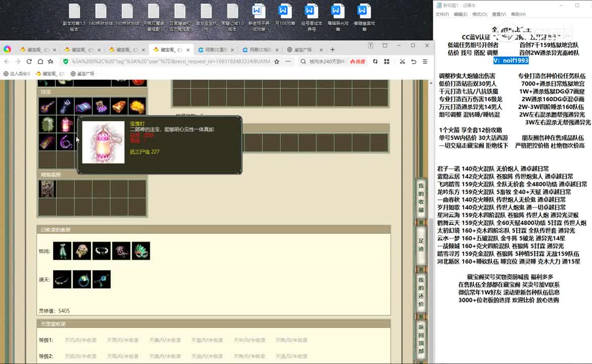Open the 黑窟幻域1.0版本 desktop file
Image resolution: width=592 pixels, height=364 pixels.
coord(233,17)
